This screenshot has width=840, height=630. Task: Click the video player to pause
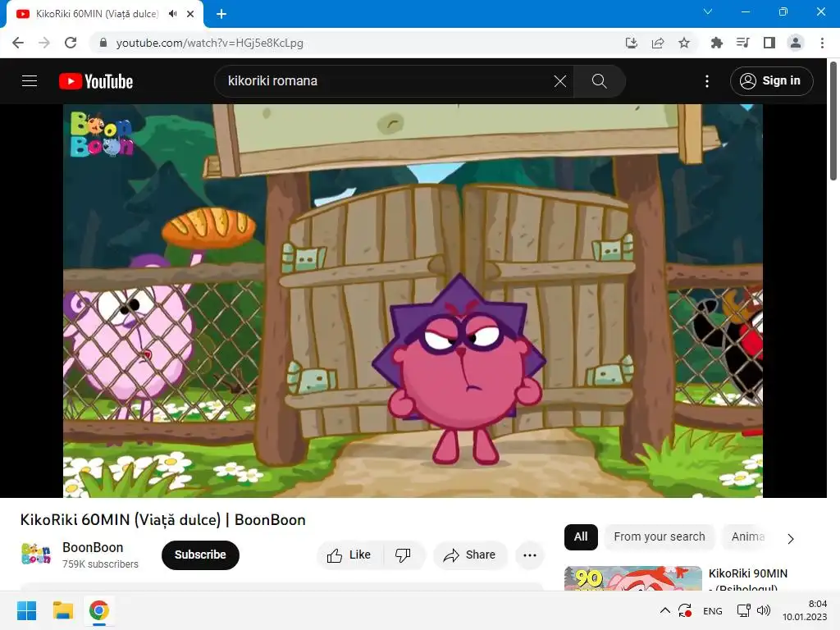click(x=413, y=300)
